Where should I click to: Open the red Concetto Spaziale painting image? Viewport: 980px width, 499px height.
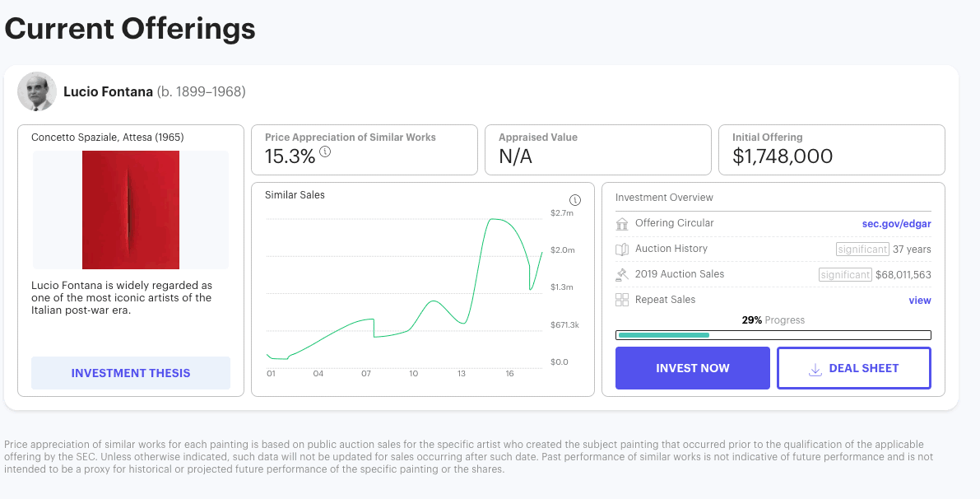pyautogui.click(x=131, y=209)
